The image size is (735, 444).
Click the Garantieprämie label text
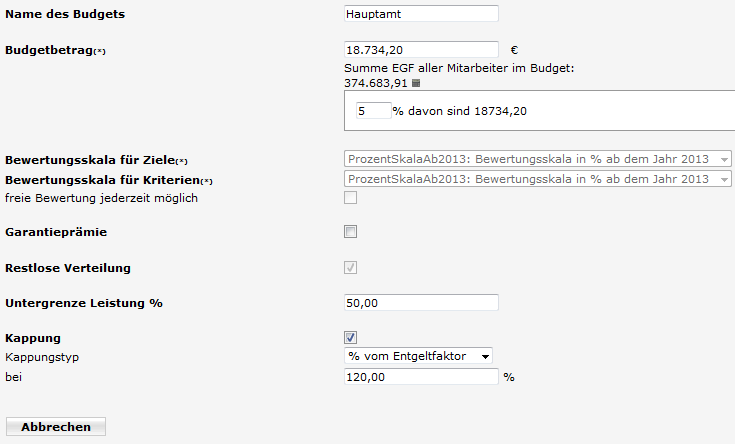[x=56, y=232]
